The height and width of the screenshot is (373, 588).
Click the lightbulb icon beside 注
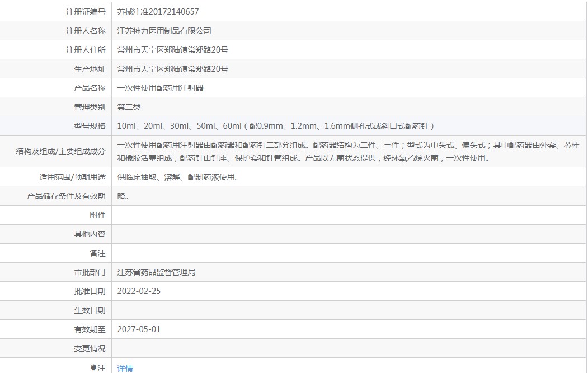pyautogui.click(x=93, y=368)
